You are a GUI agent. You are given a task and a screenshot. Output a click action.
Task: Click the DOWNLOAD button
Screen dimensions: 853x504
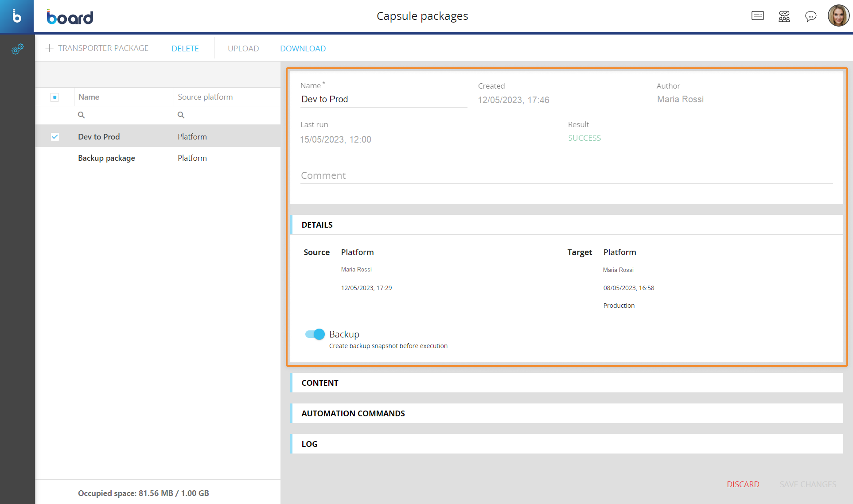coord(303,49)
